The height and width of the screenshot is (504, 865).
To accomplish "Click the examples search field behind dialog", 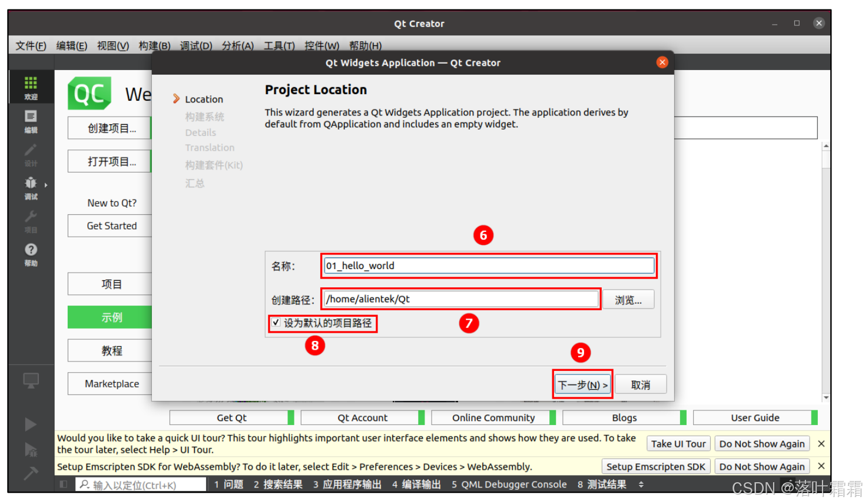I will click(745, 128).
